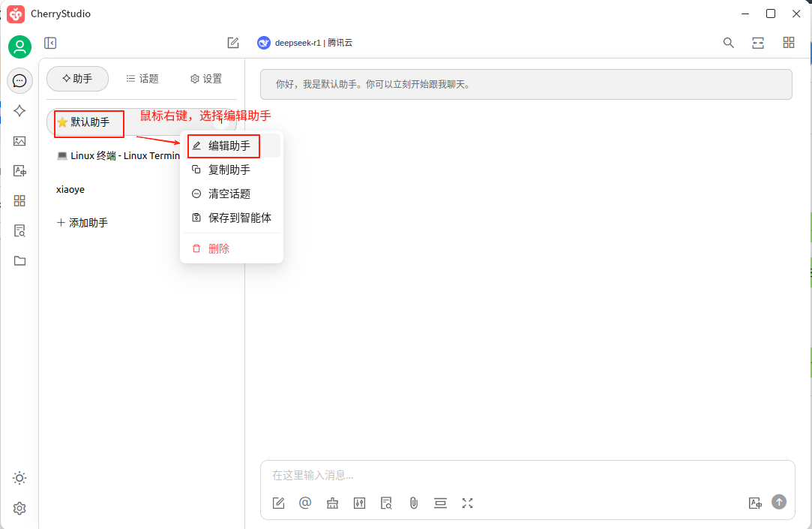Open the deepseek-r1 model selector
This screenshot has height=529, width=812.
point(307,43)
